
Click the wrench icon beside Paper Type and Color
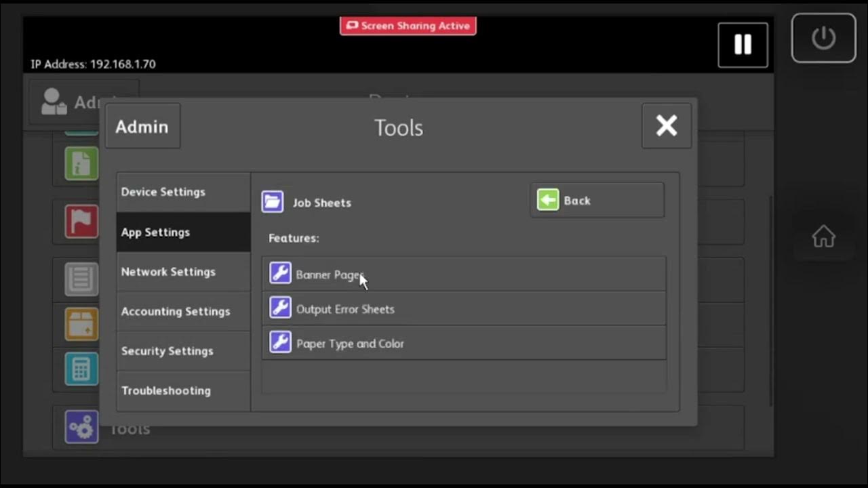pos(280,342)
